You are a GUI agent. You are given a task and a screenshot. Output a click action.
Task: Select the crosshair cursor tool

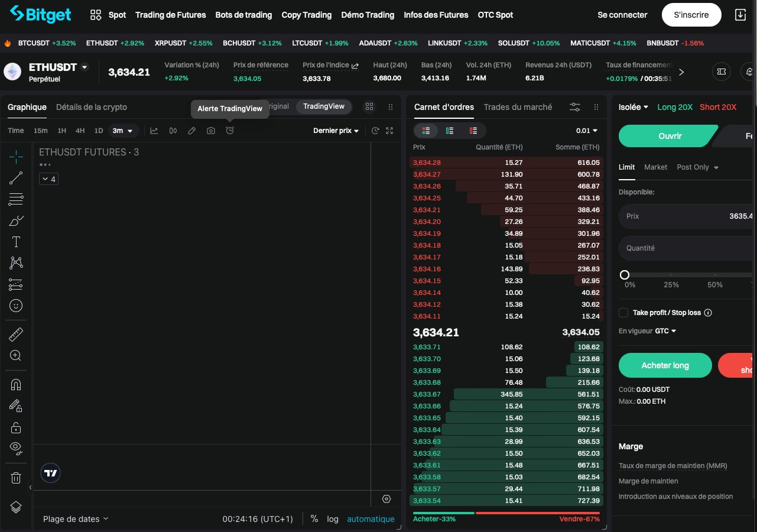(x=16, y=157)
